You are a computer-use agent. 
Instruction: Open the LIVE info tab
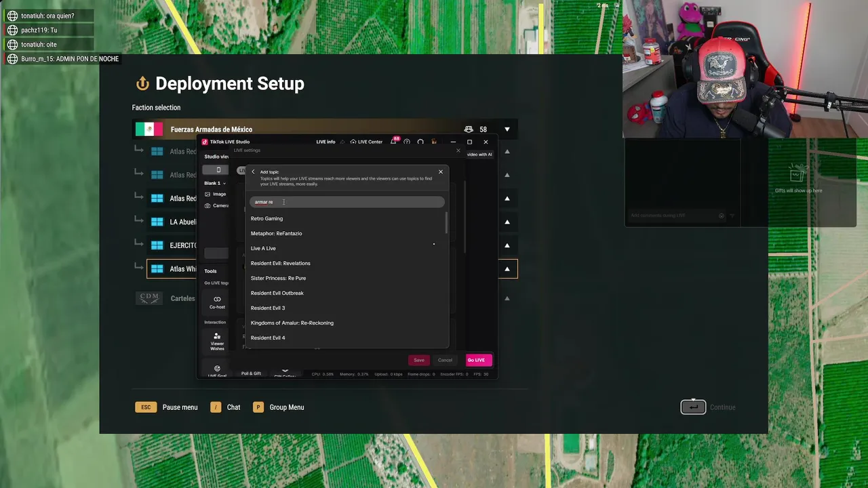(325, 142)
